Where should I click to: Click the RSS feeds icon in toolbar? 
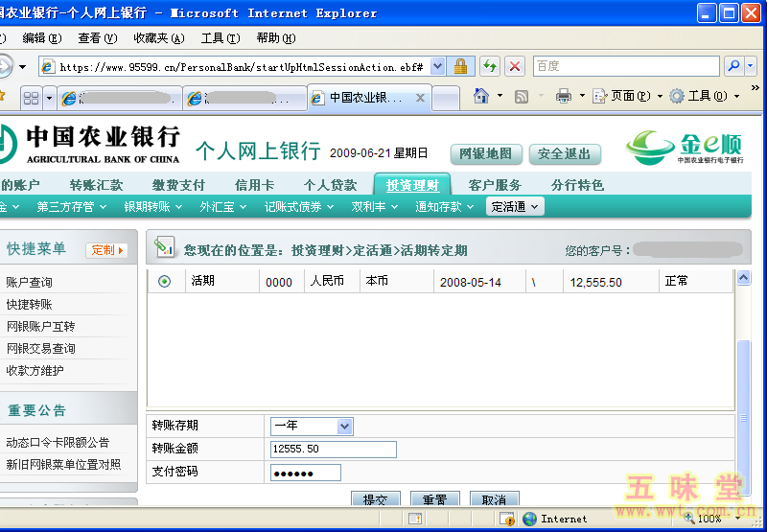click(x=522, y=96)
